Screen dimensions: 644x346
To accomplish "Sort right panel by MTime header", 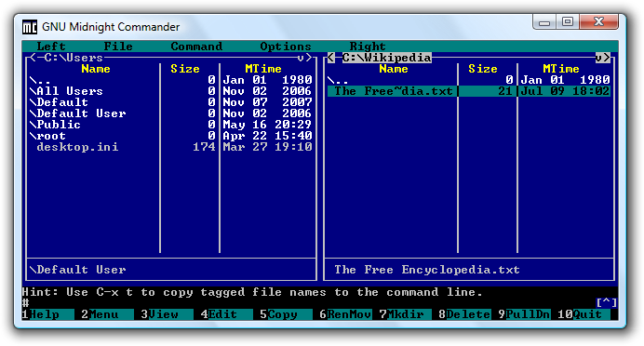I will click(x=561, y=69).
